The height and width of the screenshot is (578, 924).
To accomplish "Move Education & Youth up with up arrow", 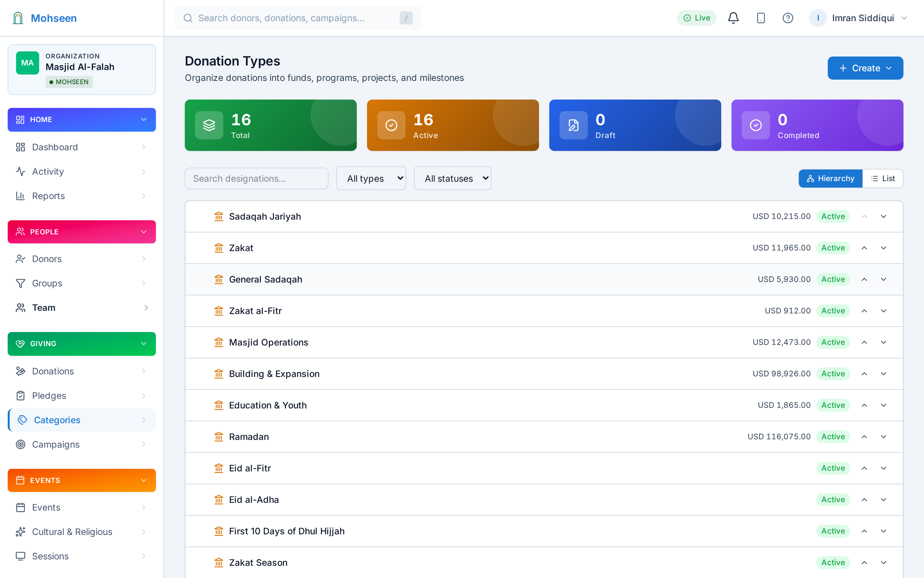I will (x=864, y=405).
